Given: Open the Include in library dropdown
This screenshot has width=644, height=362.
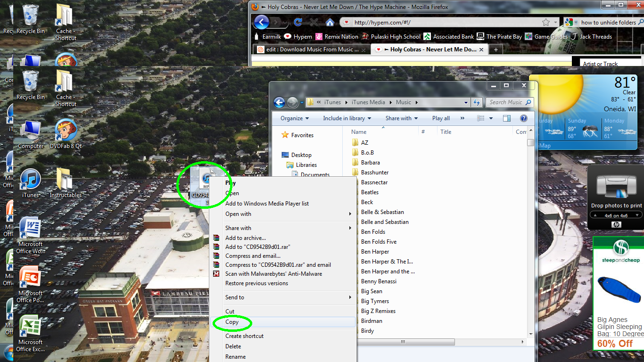Looking at the screenshot, I should (347, 118).
